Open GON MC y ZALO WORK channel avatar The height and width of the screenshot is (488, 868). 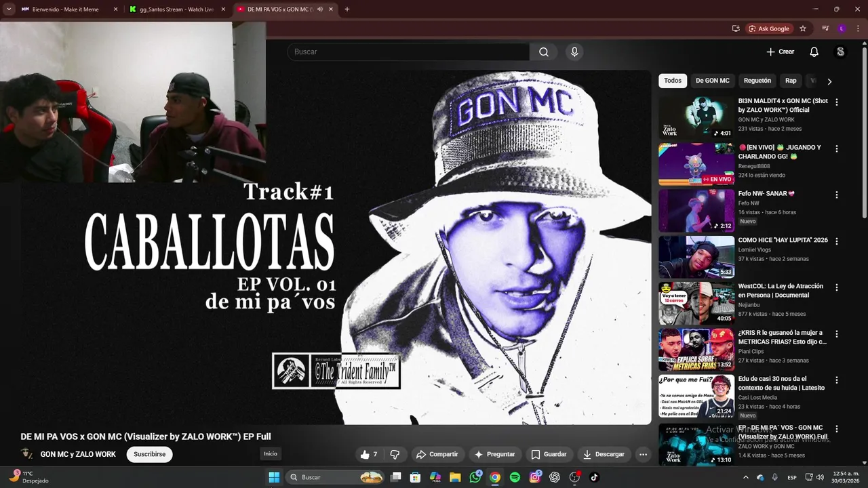27,454
